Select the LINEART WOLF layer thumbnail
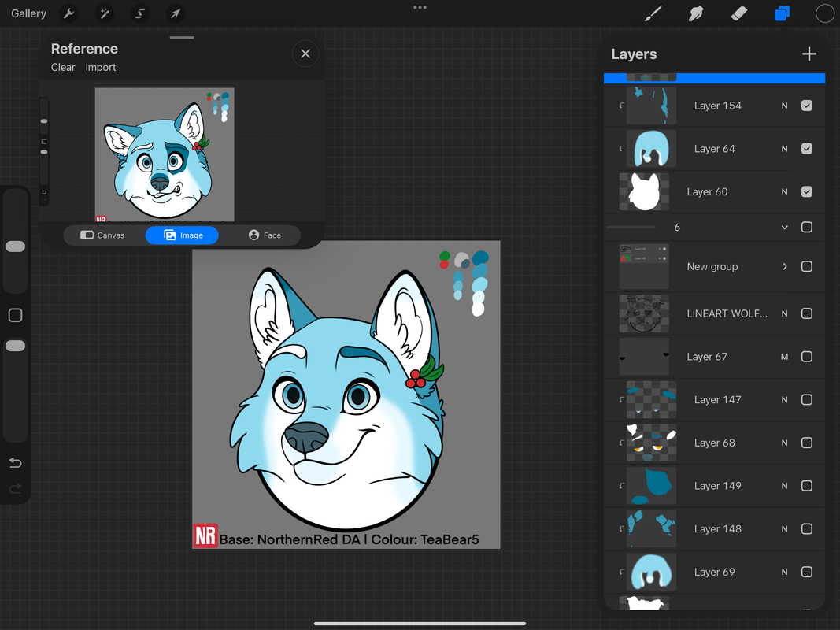 pos(644,313)
